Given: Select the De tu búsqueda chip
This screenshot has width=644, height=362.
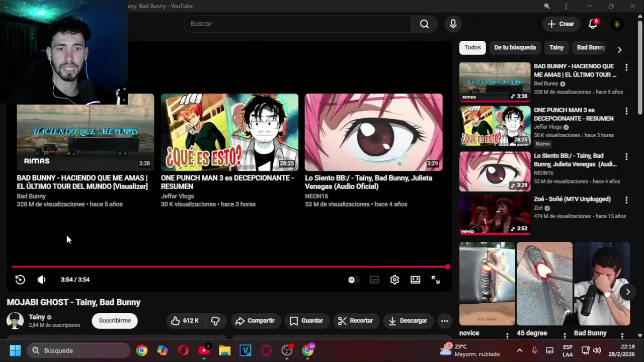Looking at the screenshot, I should (515, 47).
